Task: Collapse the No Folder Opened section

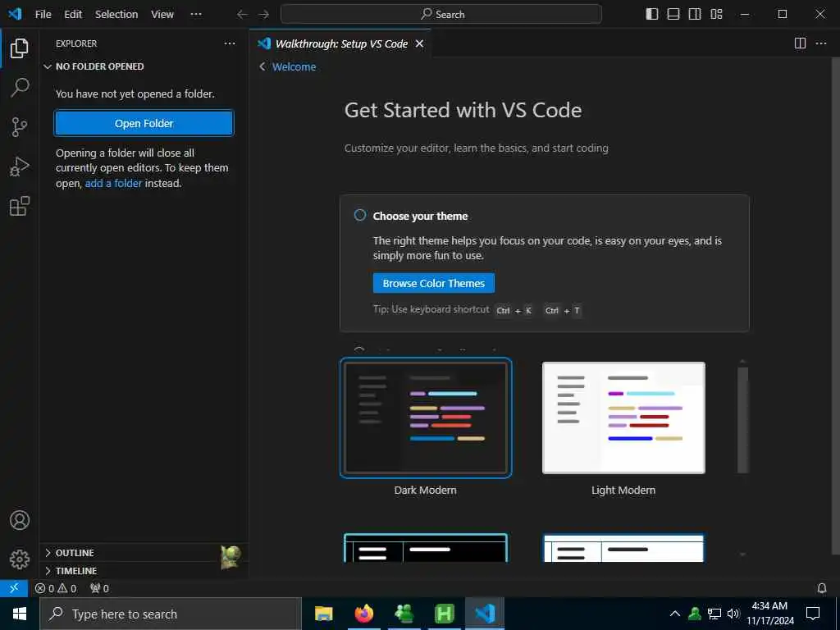Action: (144, 66)
